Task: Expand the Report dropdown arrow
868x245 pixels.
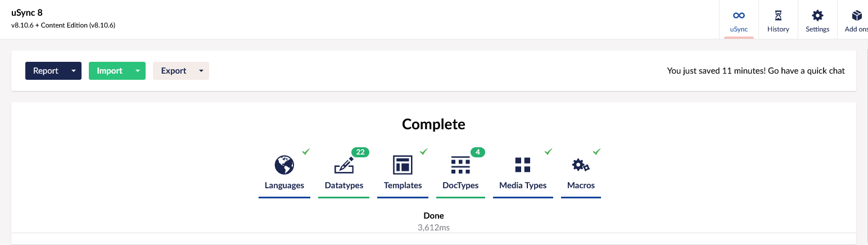Action: pyautogui.click(x=74, y=71)
